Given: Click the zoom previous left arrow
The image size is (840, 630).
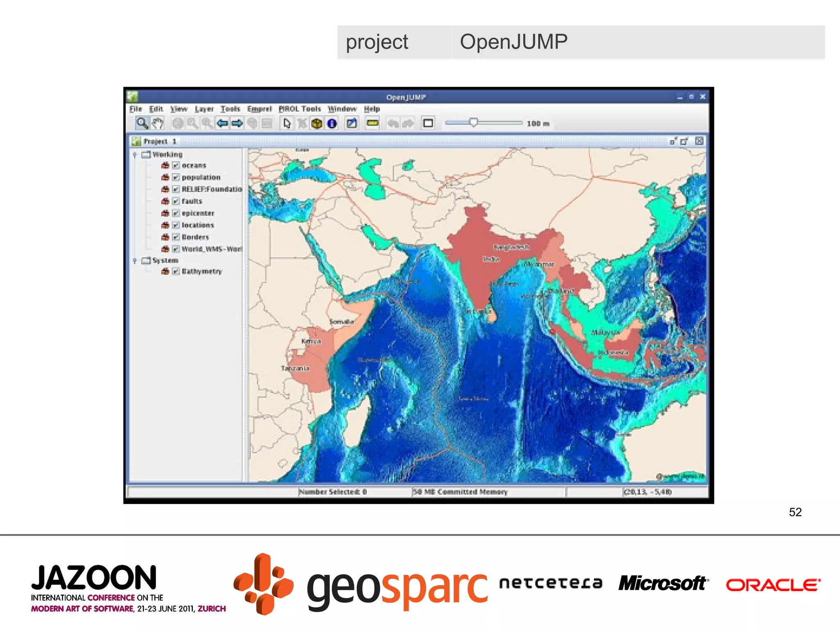Looking at the screenshot, I should click(222, 123).
